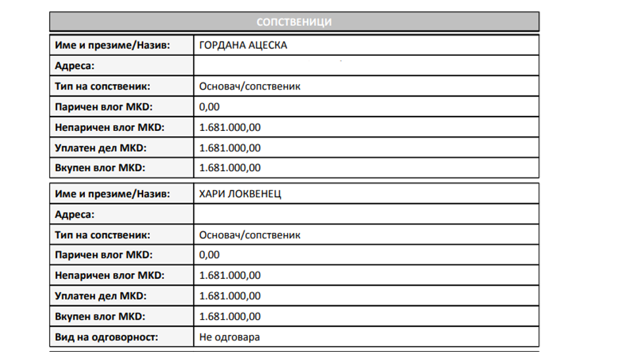Click Вкупен влог MKD label in ГОРДАНА АЦЕСКА's block
644x352 pixels.
pos(100,168)
